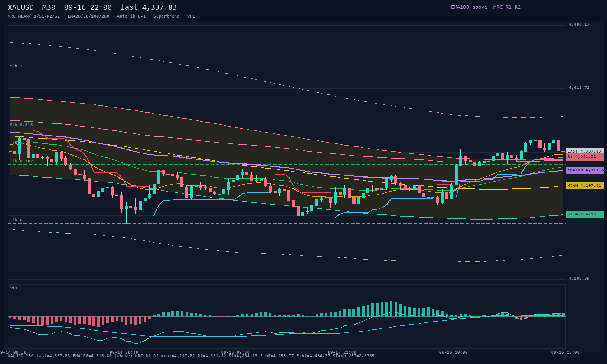Viewport: 607px width, 364px height.
Task: Click the Supertrend legend label
Action: pyautogui.click(x=166, y=16)
